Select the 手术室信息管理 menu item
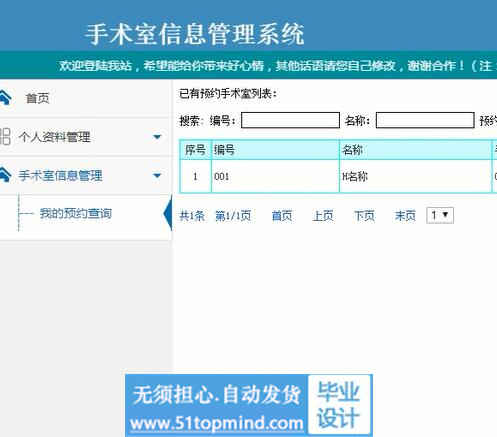 point(60,176)
